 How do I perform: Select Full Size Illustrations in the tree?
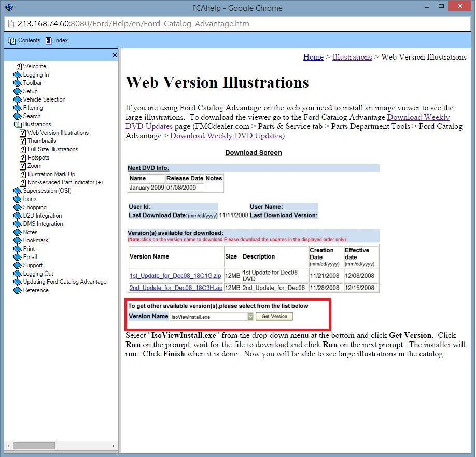[x=53, y=149]
